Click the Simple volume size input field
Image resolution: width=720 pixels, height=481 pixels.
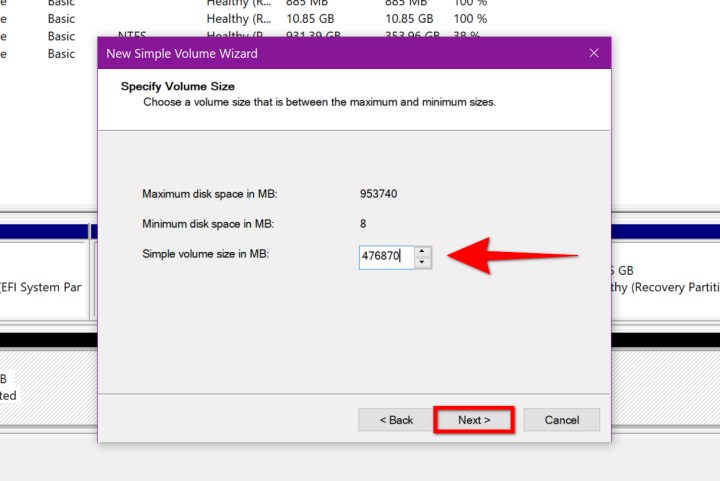pos(385,257)
